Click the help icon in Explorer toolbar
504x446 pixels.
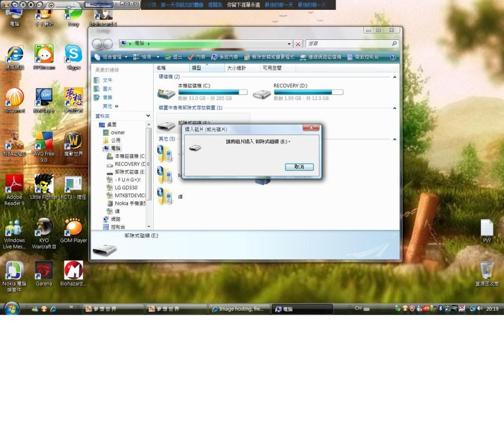(x=393, y=57)
